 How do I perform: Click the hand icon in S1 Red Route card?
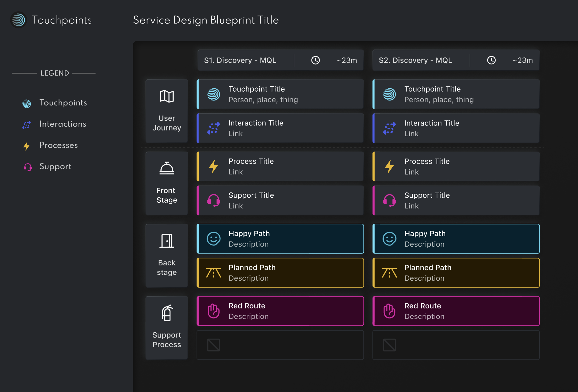pyautogui.click(x=213, y=311)
